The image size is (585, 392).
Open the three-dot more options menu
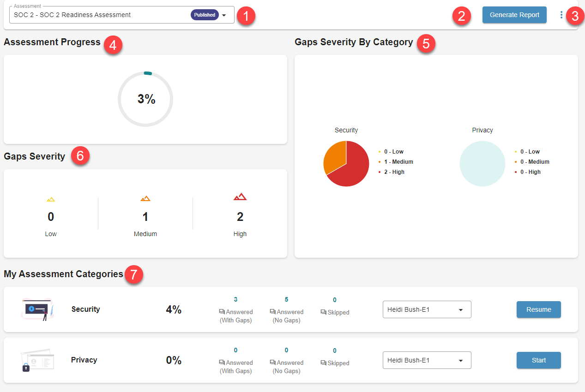click(561, 14)
